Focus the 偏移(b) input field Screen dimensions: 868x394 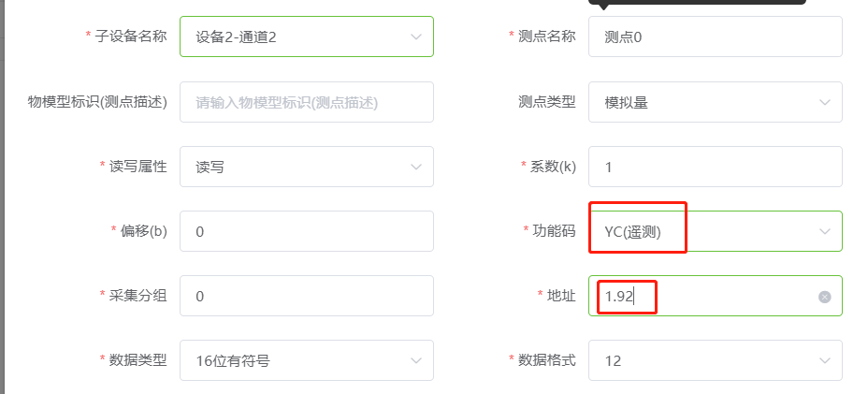point(307,231)
